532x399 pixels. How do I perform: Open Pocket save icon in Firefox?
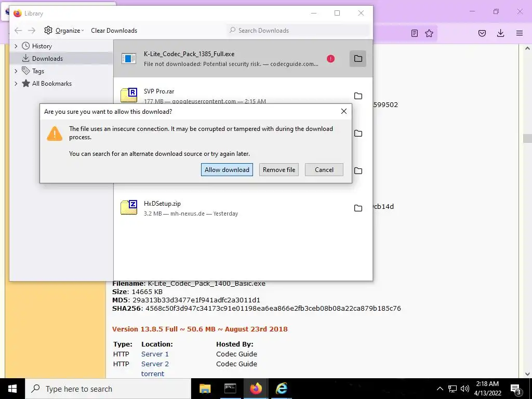(x=482, y=33)
